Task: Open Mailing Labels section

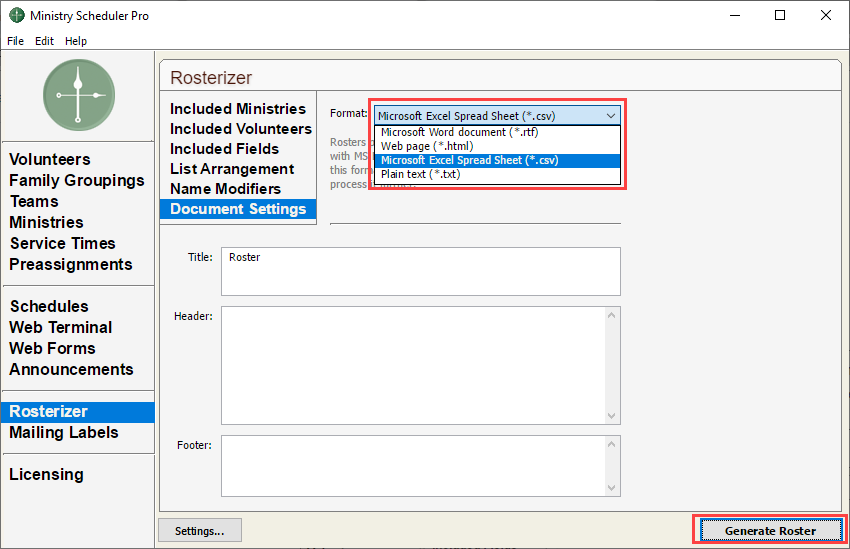Action: 64,432
